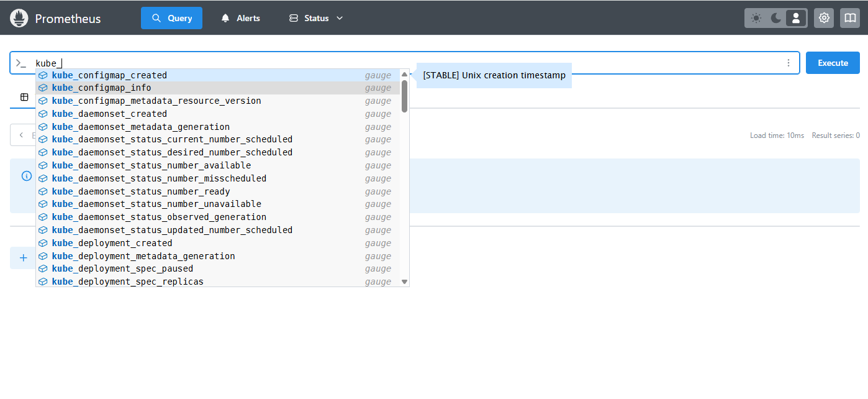This screenshot has height=399, width=868.
Task: Switch to light theme sun icon
Action: coord(756,18)
